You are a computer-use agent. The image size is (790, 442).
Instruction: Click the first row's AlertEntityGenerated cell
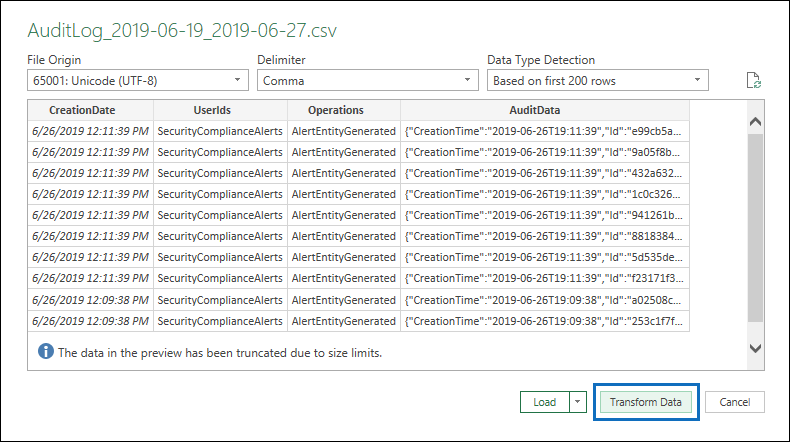pyautogui.click(x=343, y=130)
